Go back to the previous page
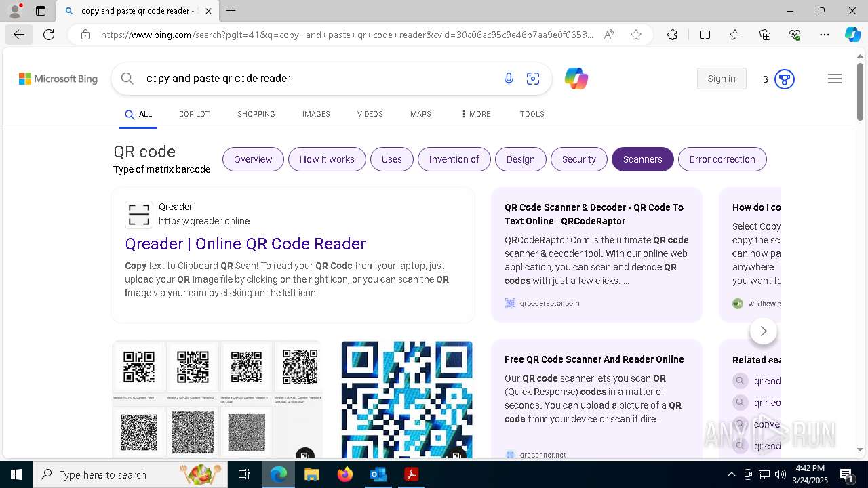Viewport: 868px width, 488px height. [x=18, y=35]
